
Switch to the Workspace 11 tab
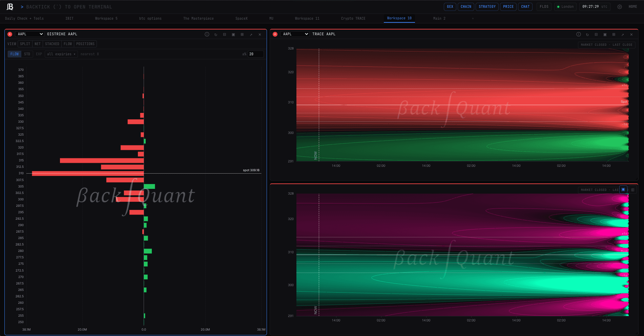click(307, 18)
